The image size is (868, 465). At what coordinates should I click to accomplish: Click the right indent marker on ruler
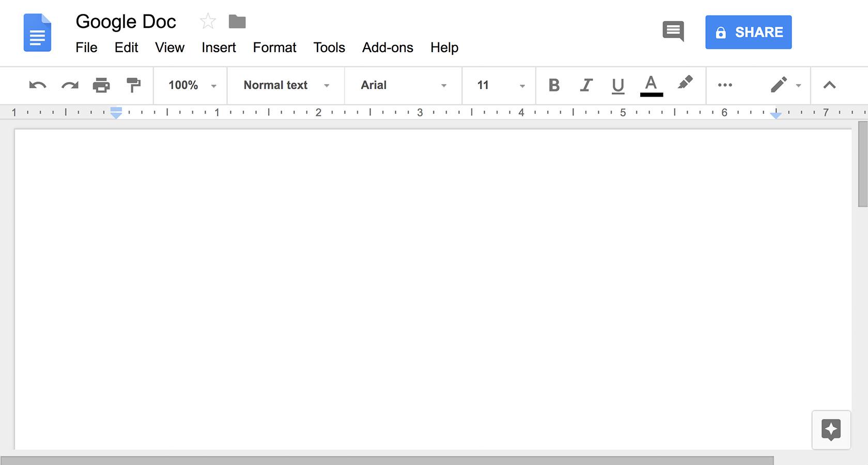(776, 115)
